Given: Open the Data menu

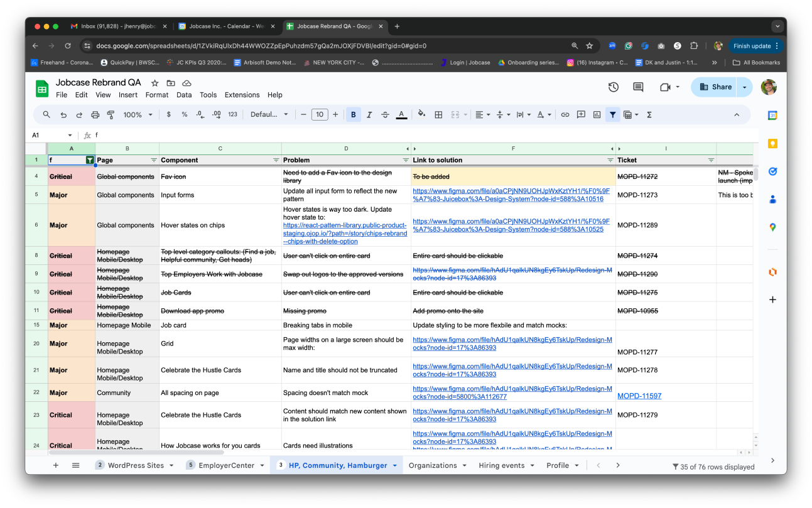Looking at the screenshot, I should click(184, 95).
